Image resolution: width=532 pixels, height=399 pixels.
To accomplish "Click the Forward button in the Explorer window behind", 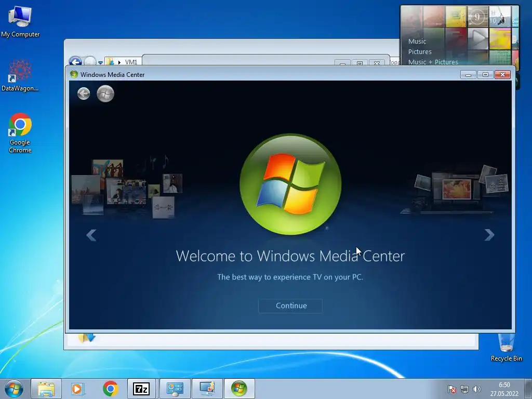I will (90, 61).
